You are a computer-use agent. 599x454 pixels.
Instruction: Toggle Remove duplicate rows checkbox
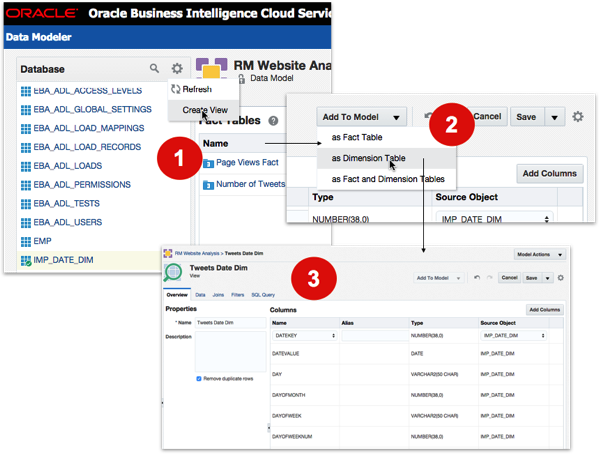pos(199,379)
